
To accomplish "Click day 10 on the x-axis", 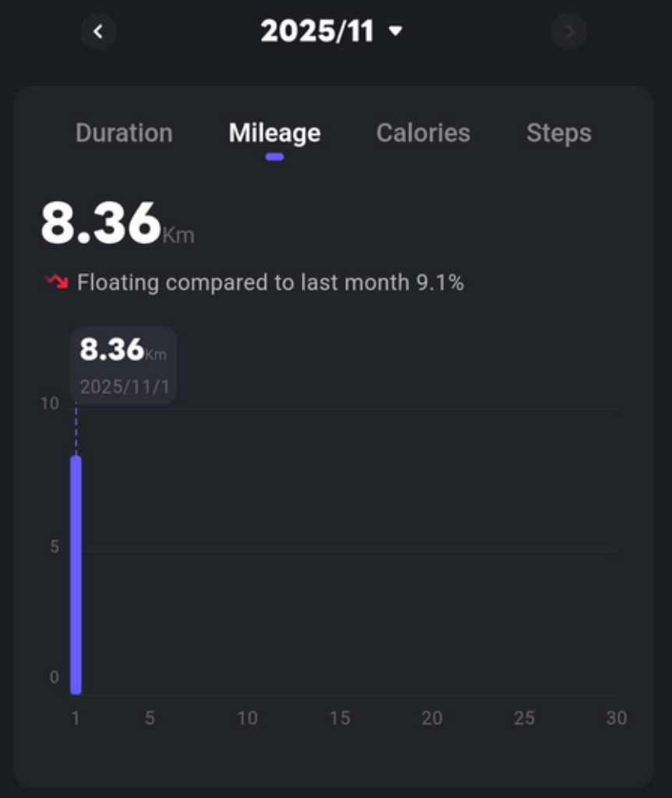I will point(247,718).
